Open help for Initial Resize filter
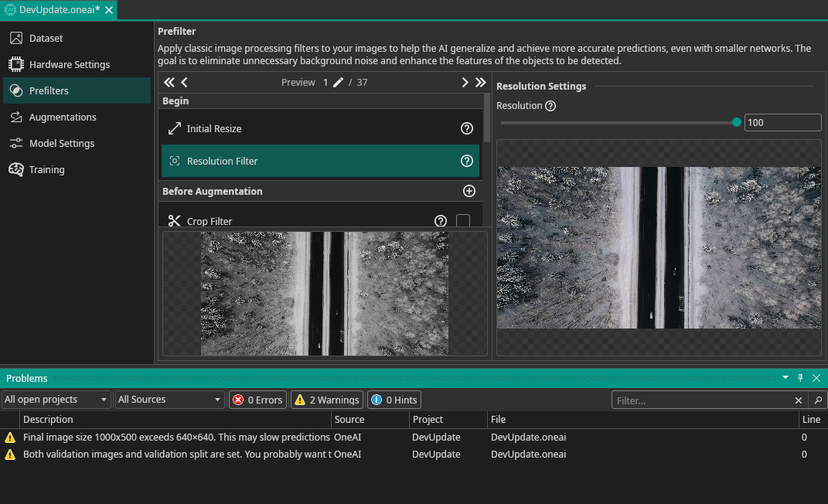The width and height of the screenshot is (828, 504). 466,128
